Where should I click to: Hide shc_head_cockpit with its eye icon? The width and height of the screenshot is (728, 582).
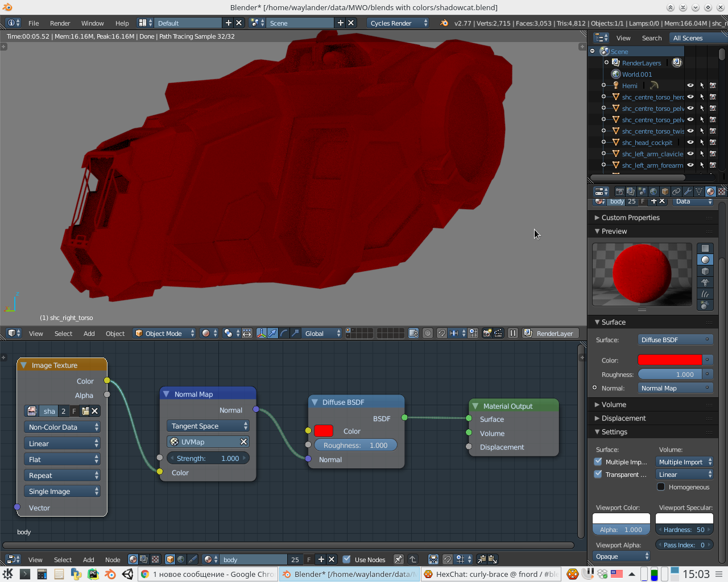pos(690,142)
